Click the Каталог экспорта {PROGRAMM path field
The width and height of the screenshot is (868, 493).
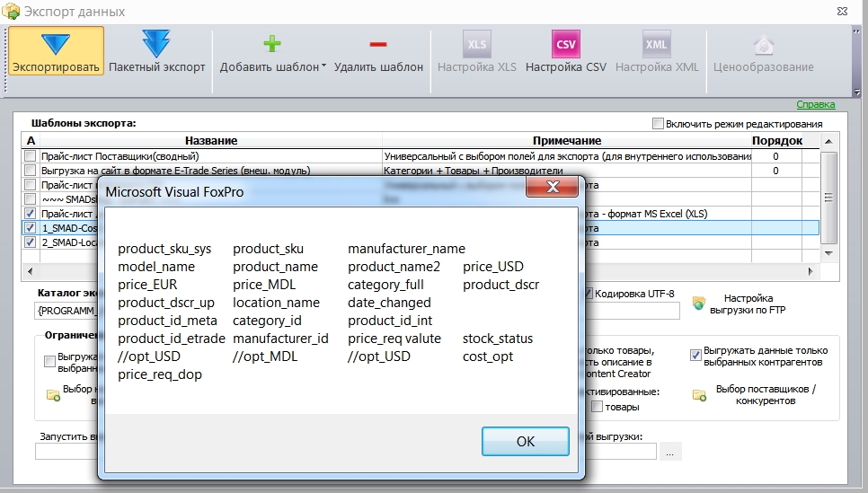tap(66, 311)
